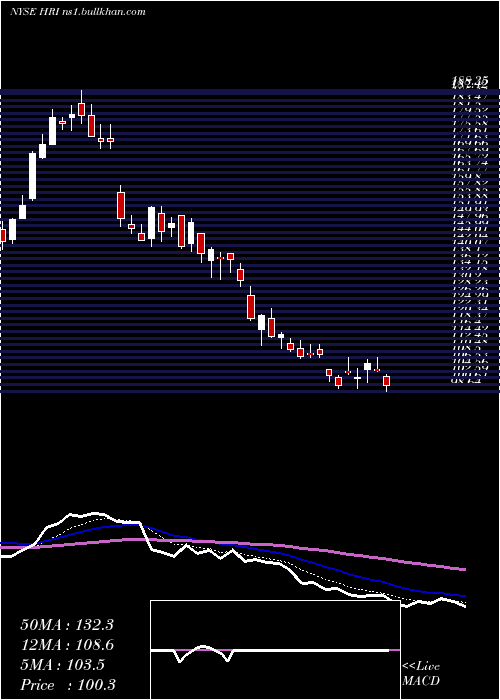
Task: Click the '<<Live MACD' label
Action: pyautogui.click(x=421, y=674)
